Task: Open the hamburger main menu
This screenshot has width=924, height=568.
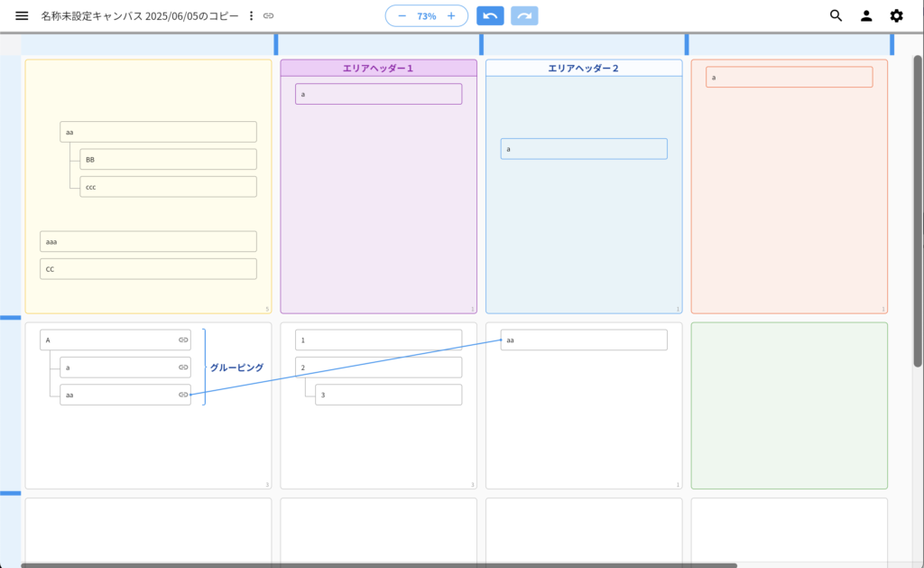Action: pos(22,16)
